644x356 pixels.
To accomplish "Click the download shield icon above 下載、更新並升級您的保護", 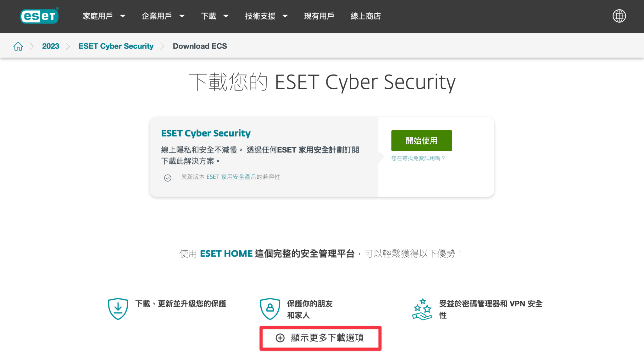I will [x=118, y=308].
